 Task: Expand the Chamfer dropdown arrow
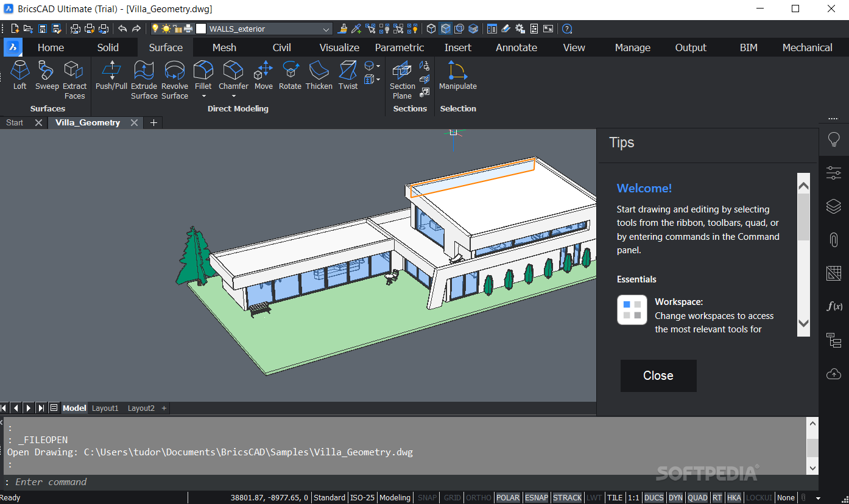[233, 96]
